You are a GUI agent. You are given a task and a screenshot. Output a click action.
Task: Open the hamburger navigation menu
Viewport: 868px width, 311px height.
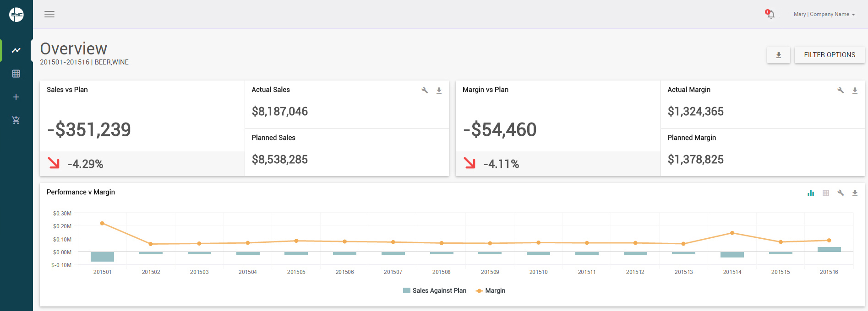pyautogui.click(x=49, y=14)
